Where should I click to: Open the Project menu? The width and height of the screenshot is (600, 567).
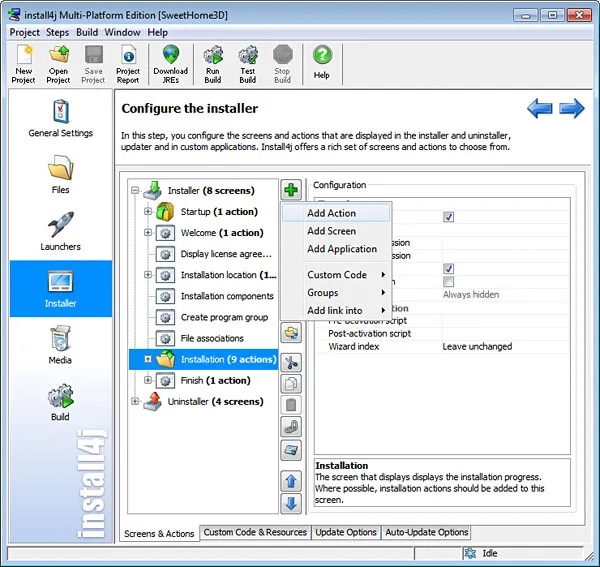tap(24, 33)
